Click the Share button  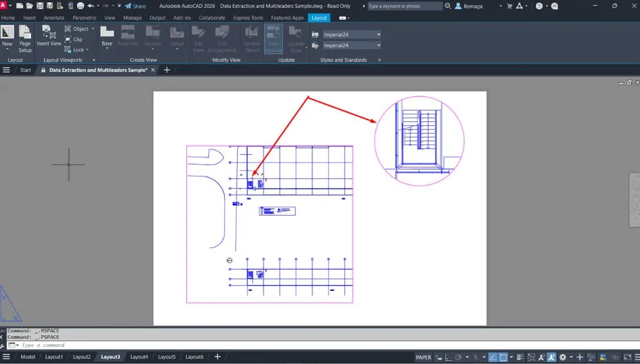(x=135, y=6)
